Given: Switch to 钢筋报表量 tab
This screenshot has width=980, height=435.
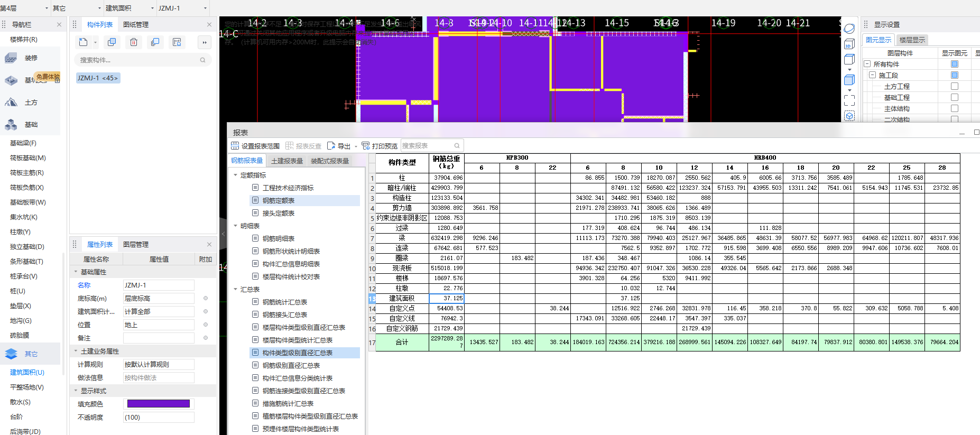Looking at the screenshot, I should [247, 161].
